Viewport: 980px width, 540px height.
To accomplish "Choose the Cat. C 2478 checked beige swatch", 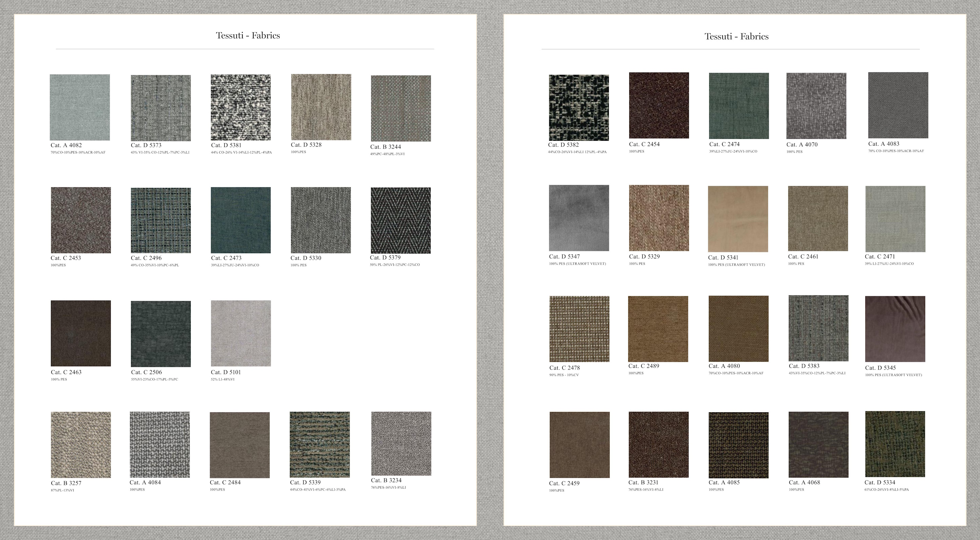I will [579, 329].
